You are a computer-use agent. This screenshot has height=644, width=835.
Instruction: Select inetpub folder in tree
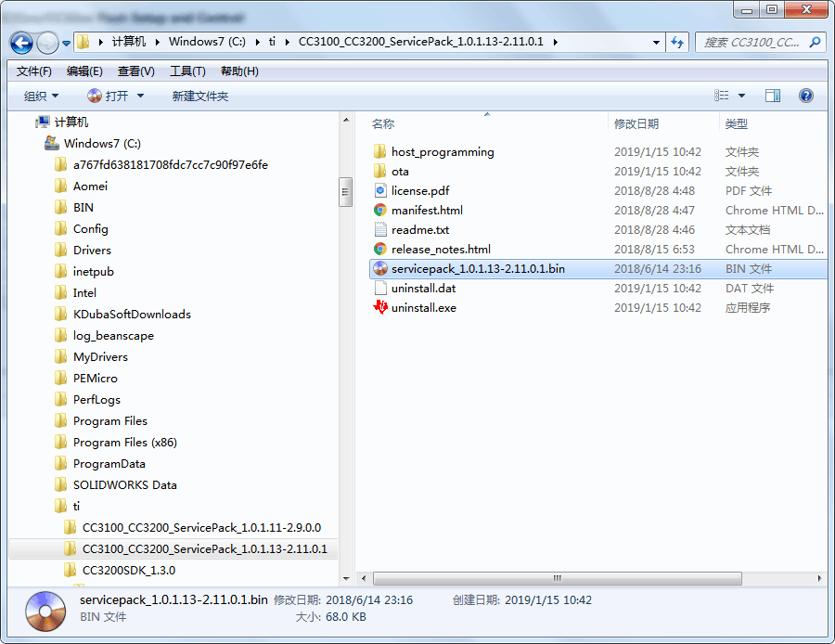(x=93, y=271)
